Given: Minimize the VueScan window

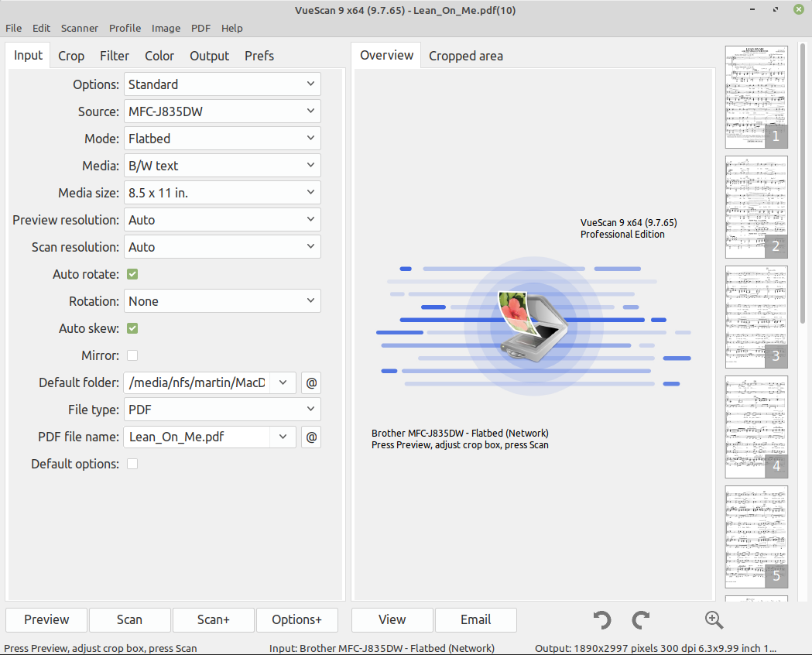Looking at the screenshot, I should tap(752, 9).
